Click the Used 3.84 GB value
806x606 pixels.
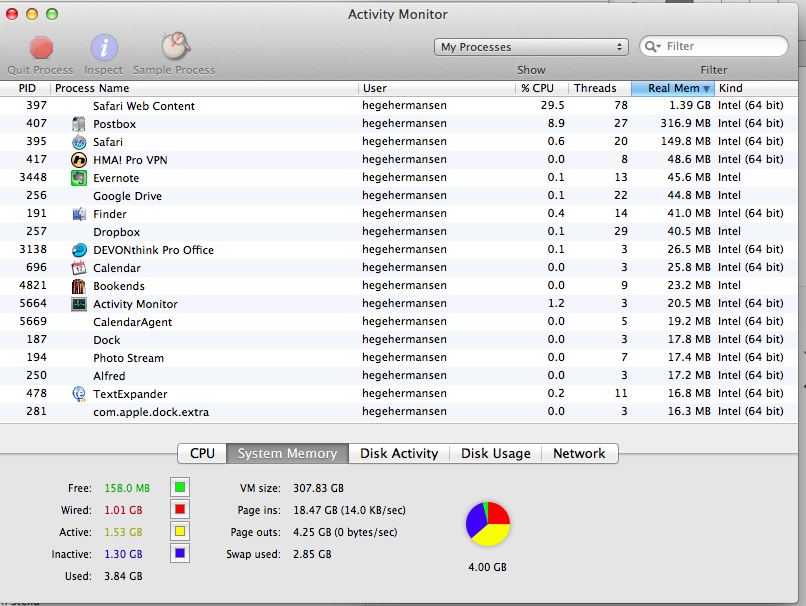coord(123,577)
